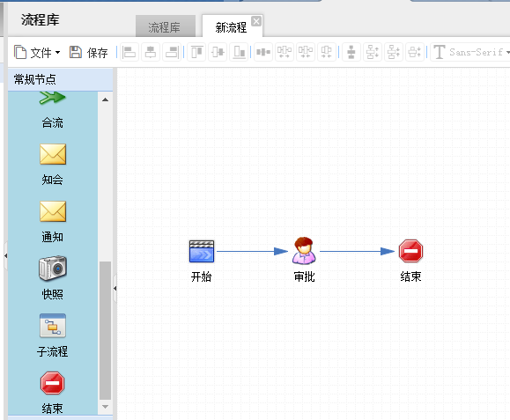Click the remove horizontal spacing icon
Image resolution: width=510 pixels, height=420 pixels.
[x=327, y=52]
